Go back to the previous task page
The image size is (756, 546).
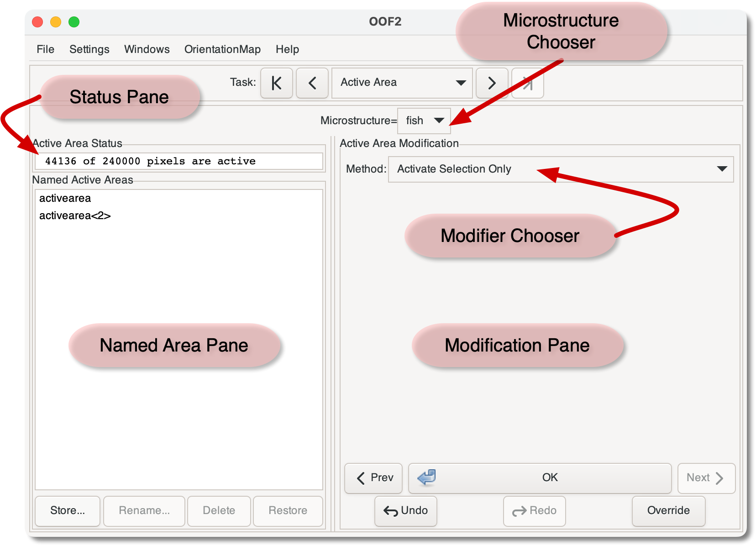click(312, 83)
